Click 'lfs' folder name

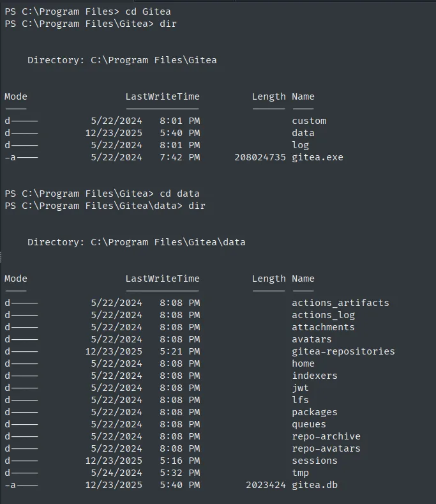tap(300, 400)
